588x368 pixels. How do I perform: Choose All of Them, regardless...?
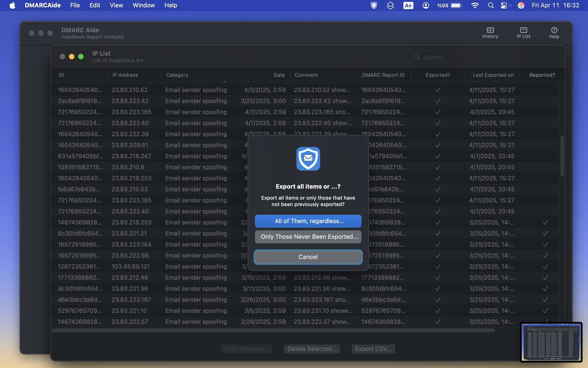tap(308, 221)
